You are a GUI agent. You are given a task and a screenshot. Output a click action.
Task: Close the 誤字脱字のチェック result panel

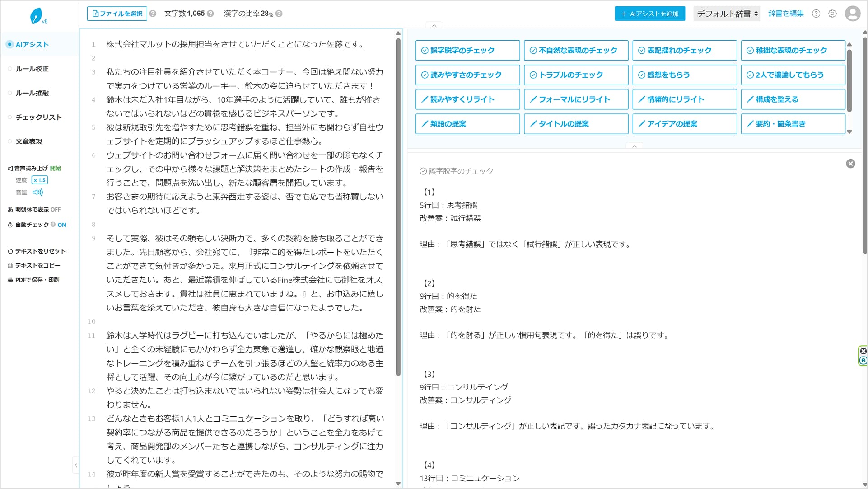point(850,164)
